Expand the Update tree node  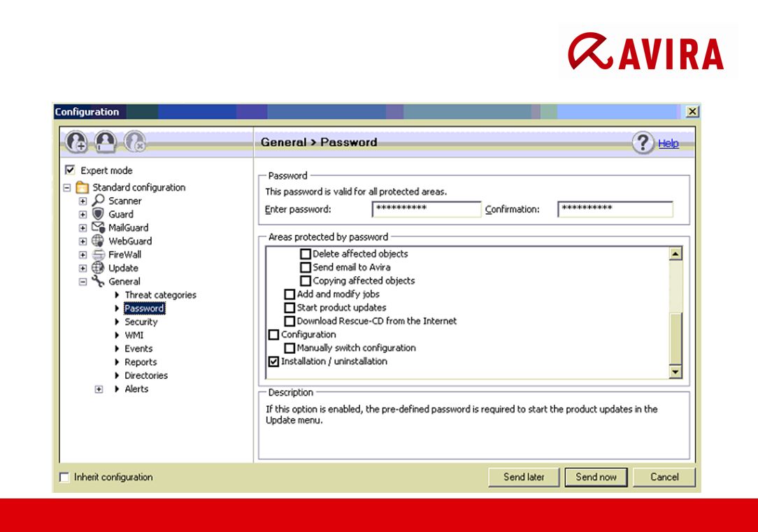[x=83, y=268]
